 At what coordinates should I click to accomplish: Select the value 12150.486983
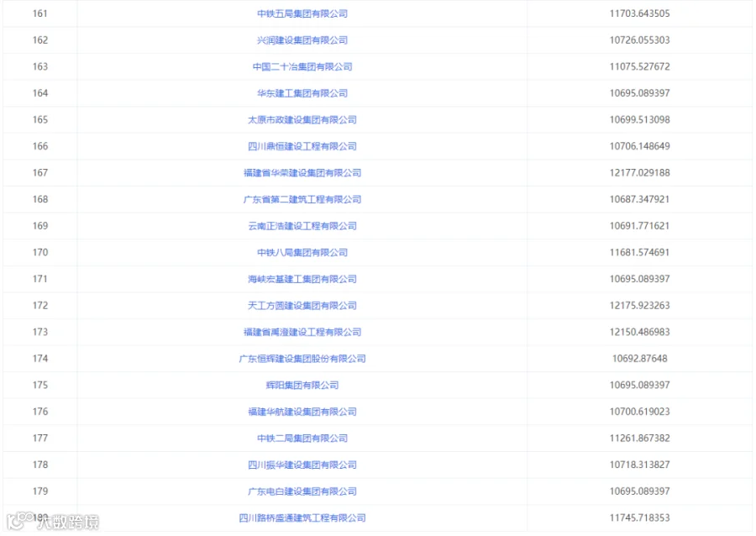pyautogui.click(x=639, y=332)
